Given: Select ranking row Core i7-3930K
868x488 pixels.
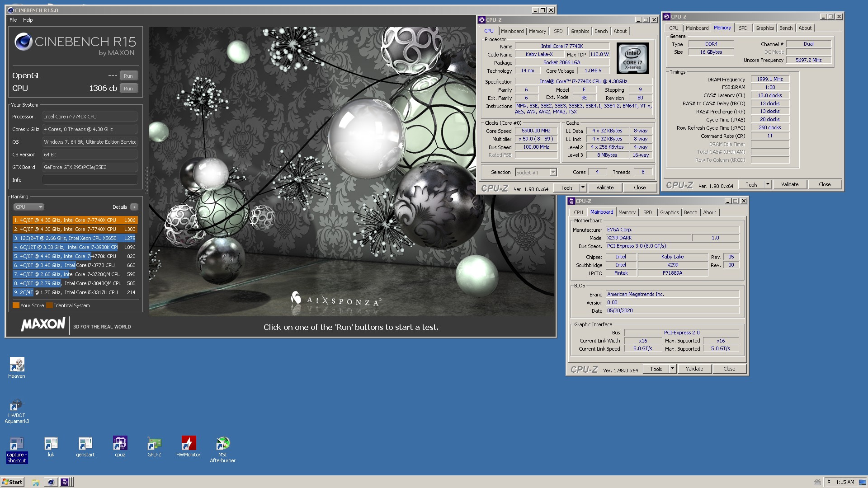Looking at the screenshot, I should (75, 247).
